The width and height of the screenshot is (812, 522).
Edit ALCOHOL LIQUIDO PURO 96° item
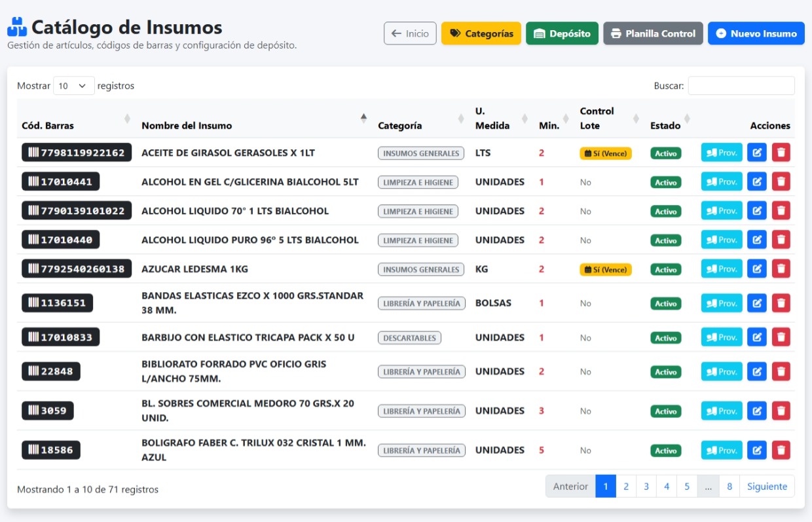(x=756, y=240)
